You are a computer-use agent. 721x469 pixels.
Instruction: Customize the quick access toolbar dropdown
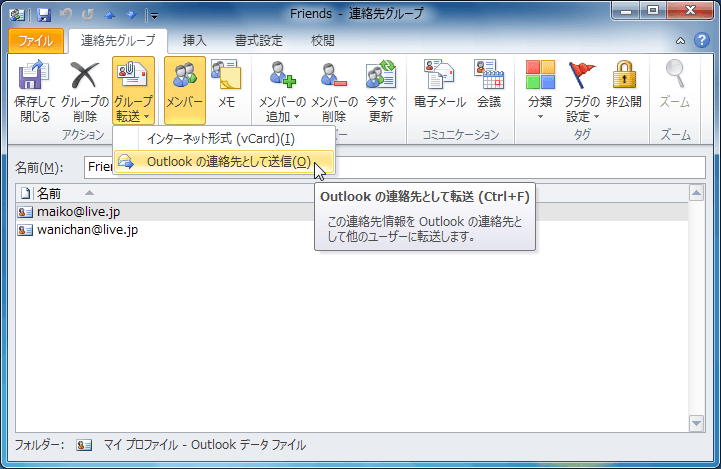pyautogui.click(x=154, y=16)
